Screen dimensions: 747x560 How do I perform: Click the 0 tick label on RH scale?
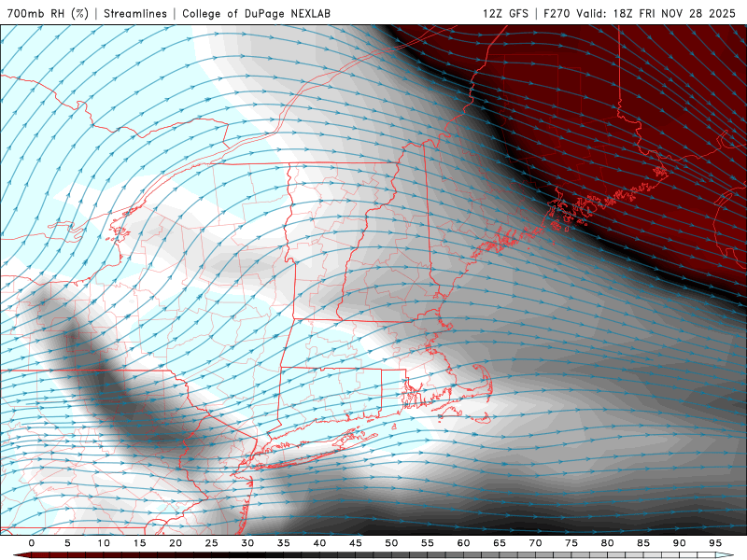pos(32,543)
